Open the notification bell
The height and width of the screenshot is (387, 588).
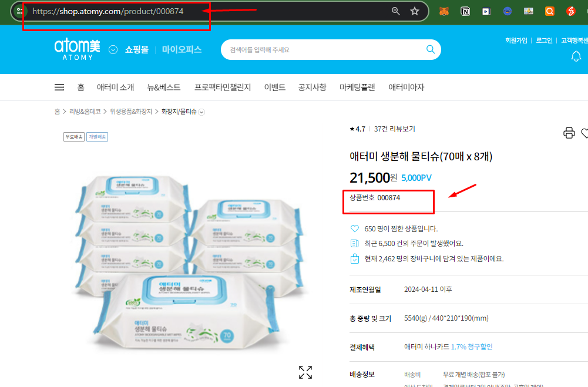(x=576, y=56)
